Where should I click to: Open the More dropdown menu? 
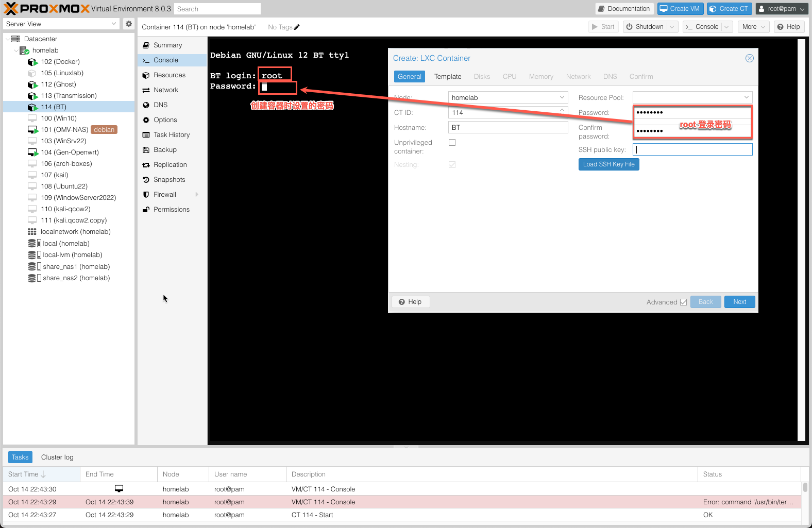pos(754,27)
